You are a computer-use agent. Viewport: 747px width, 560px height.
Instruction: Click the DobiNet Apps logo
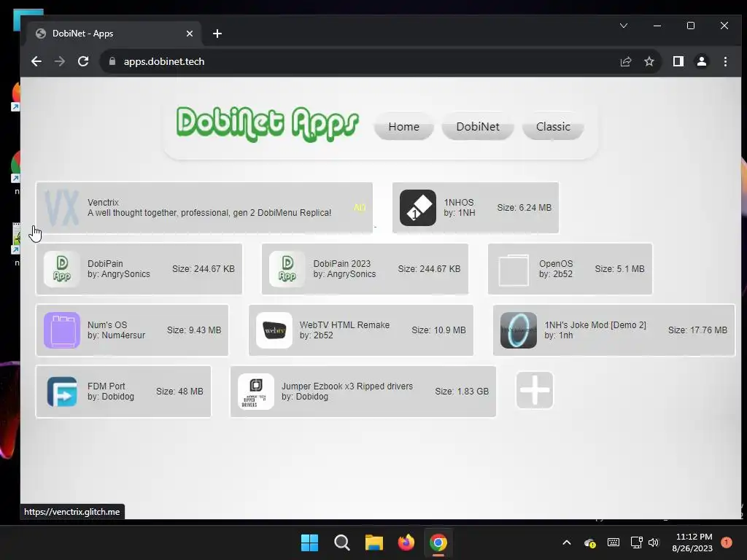click(267, 125)
